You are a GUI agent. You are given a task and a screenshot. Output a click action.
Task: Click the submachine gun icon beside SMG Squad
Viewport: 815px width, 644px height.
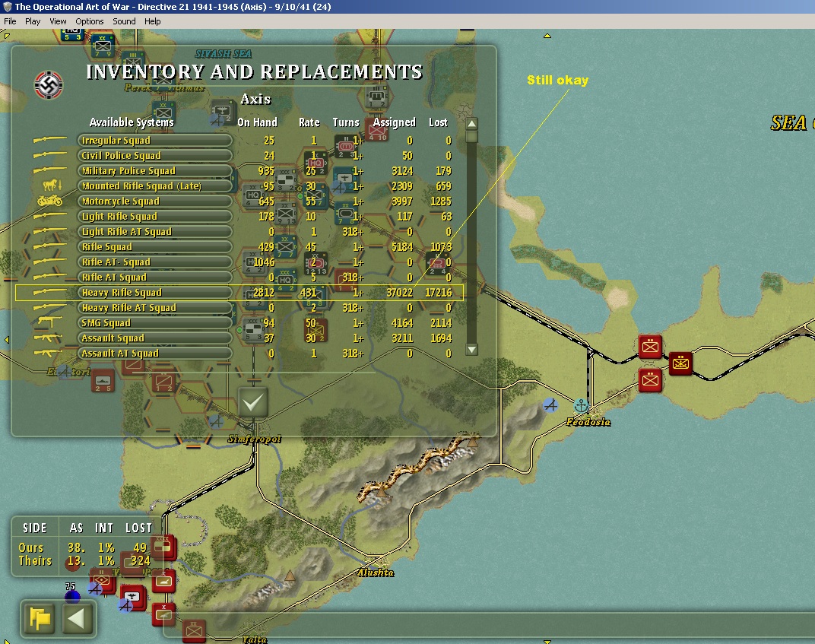pyautogui.click(x=49, y=322)
